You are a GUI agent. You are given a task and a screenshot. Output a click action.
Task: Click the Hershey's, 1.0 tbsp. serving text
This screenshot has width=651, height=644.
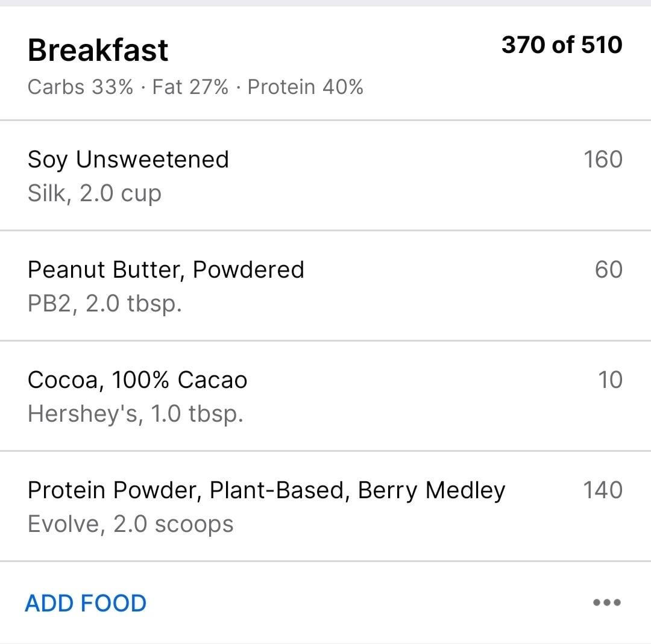(136, 414)
